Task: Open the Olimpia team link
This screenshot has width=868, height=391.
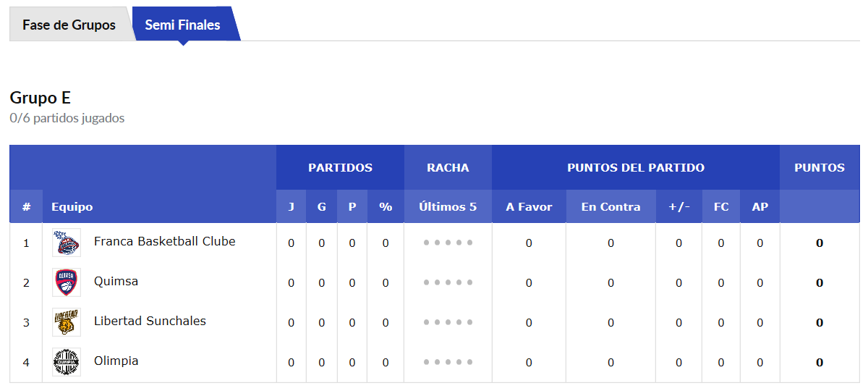Action: coord(116,361)
